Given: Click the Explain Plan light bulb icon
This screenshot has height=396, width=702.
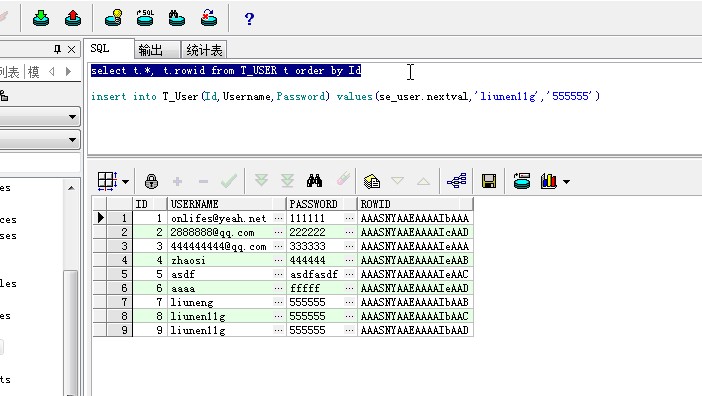Looking at the screenshot, I should click(x=113, y=18).
